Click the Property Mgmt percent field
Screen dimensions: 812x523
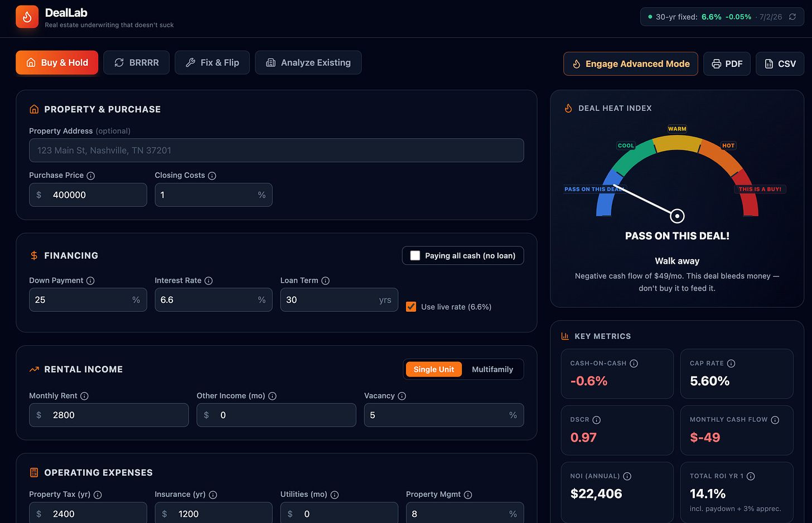[x=465, y=514]
